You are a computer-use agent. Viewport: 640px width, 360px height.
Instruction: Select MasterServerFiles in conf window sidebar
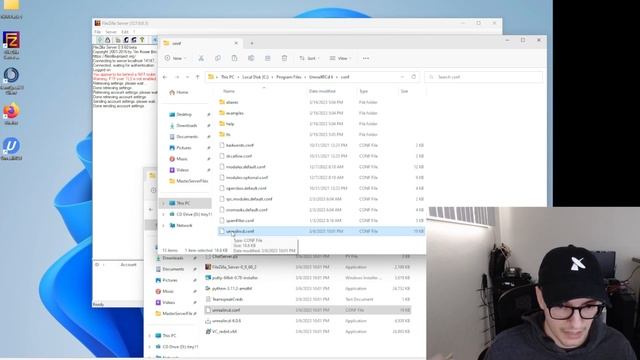click(x=189, y=181)
